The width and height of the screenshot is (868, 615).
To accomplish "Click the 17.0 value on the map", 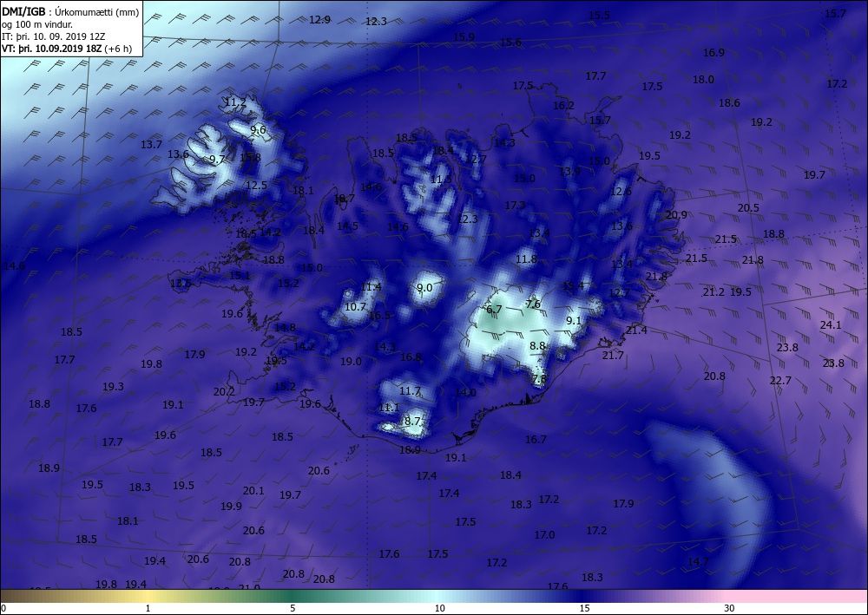I will coord(545,535).
